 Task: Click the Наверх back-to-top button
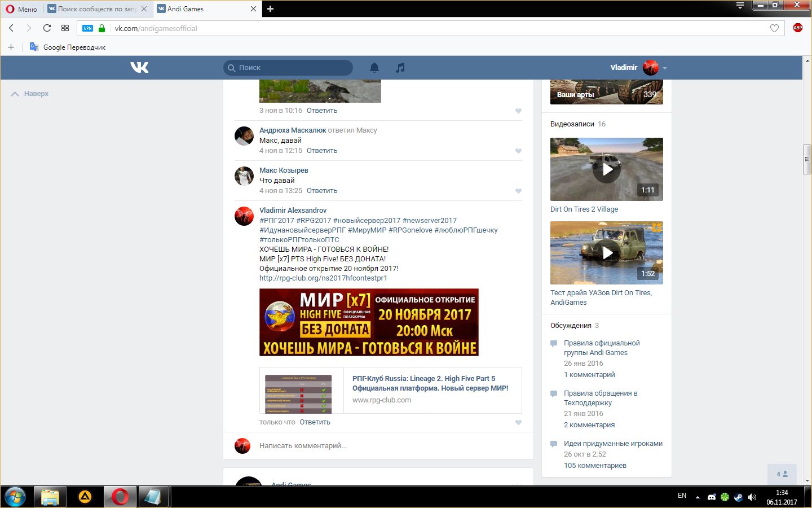click(30, 94)
